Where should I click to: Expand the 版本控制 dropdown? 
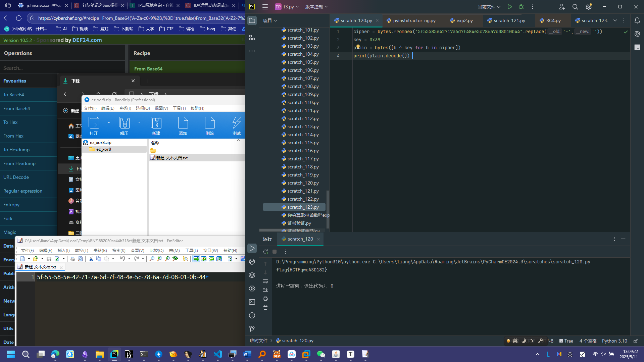(x=316, y=7)
